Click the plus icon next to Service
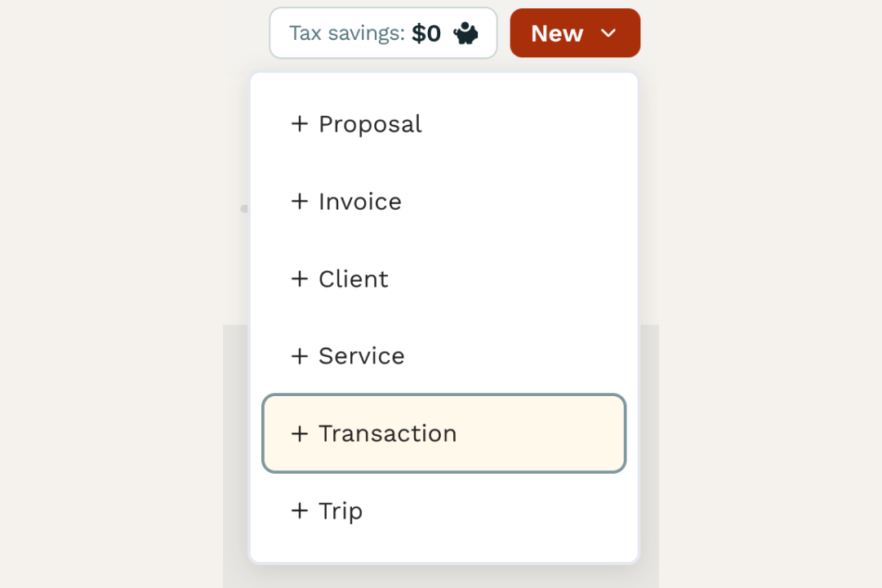 299,356
